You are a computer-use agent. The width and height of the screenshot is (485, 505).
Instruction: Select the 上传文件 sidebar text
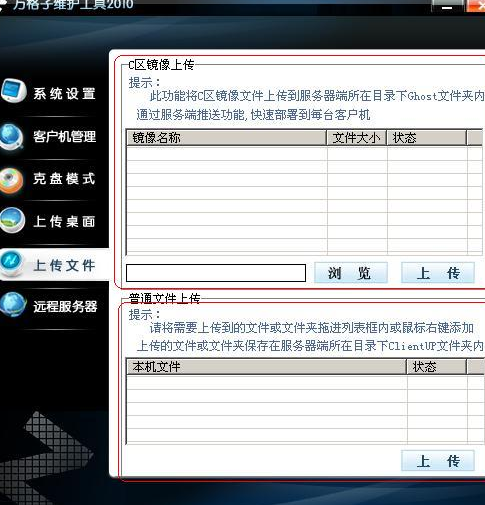[64, 266]
